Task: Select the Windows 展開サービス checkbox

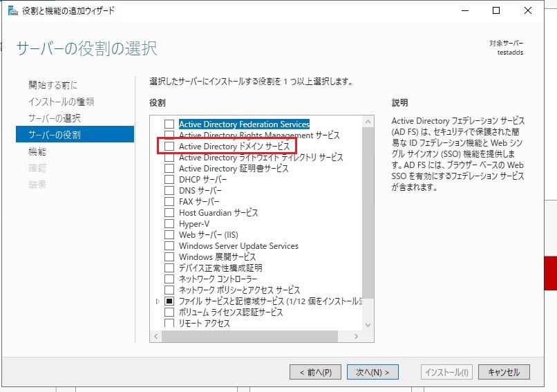Action: point(169,256)
